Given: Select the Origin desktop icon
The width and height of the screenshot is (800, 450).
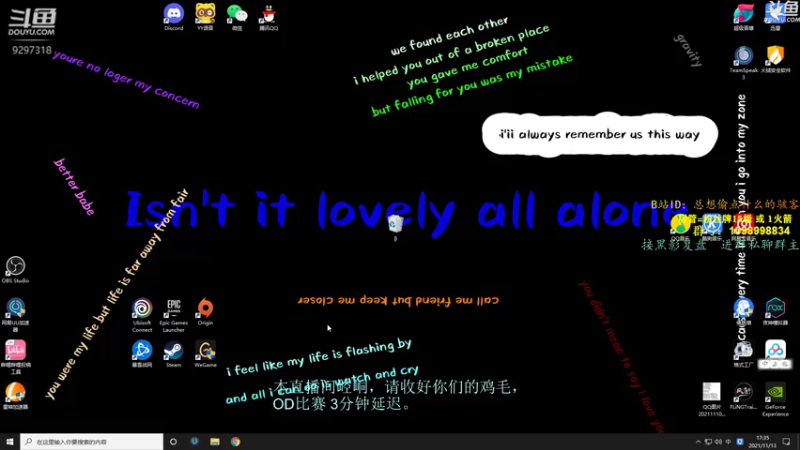Looking at the screenshot, I should click(205, 312).
